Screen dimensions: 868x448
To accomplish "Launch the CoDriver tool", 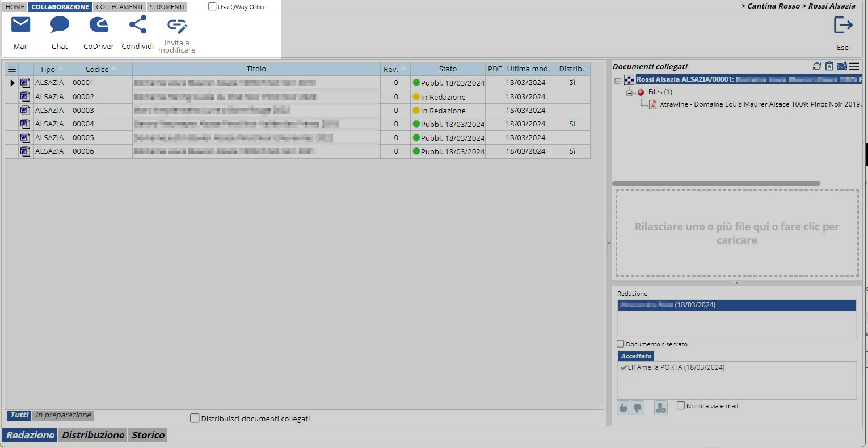I will [99, 26].
